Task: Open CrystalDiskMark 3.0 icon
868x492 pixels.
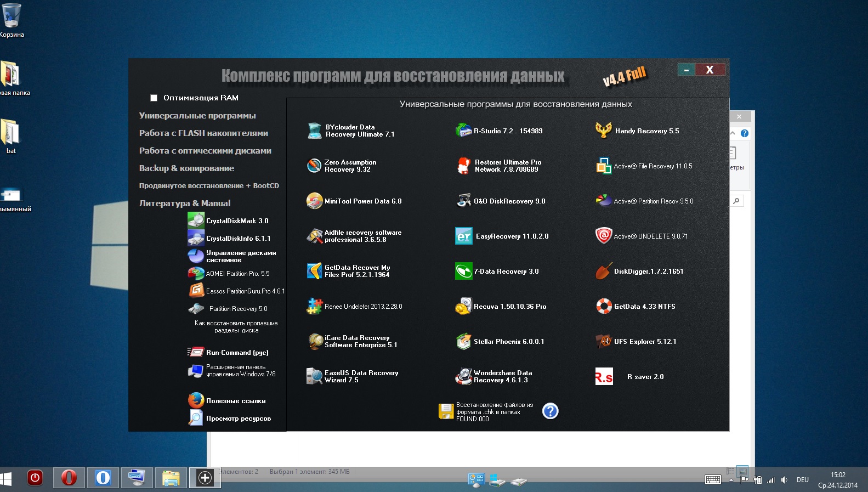Action: (x=196, y=220)
